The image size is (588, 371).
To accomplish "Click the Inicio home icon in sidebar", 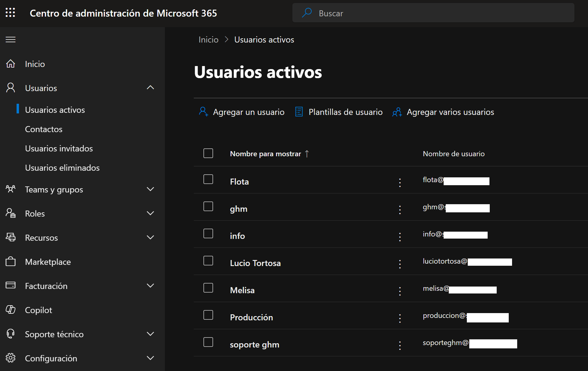I will pyautogui.click(x=11, y=64).
